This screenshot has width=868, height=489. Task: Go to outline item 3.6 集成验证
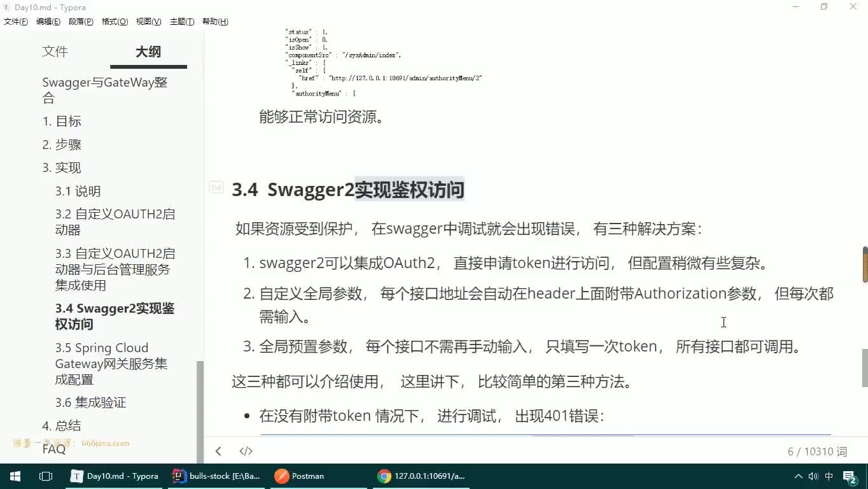(90, 402)
